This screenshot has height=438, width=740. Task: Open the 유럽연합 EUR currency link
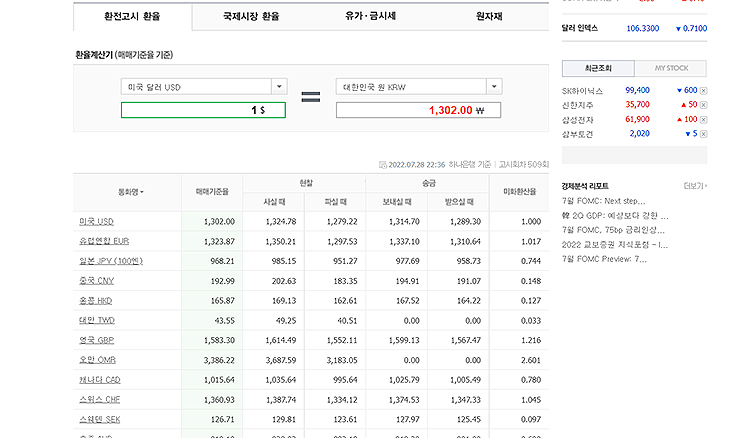coord(104,241)
